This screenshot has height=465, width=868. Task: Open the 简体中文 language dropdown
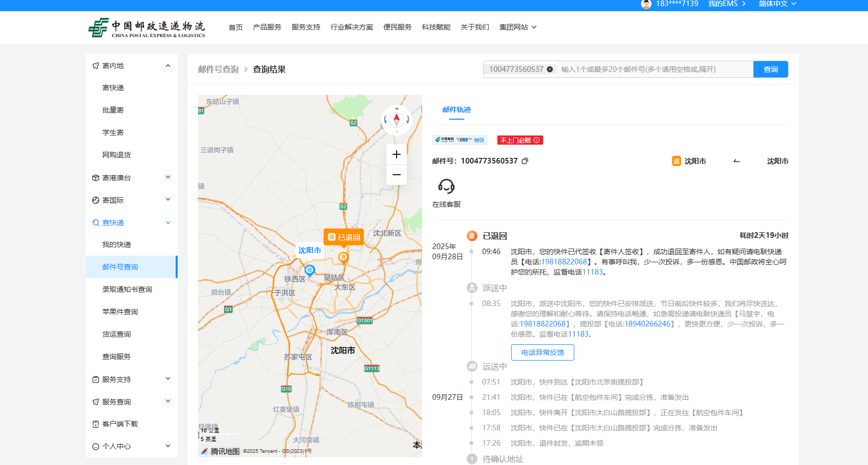coord(777,4)
